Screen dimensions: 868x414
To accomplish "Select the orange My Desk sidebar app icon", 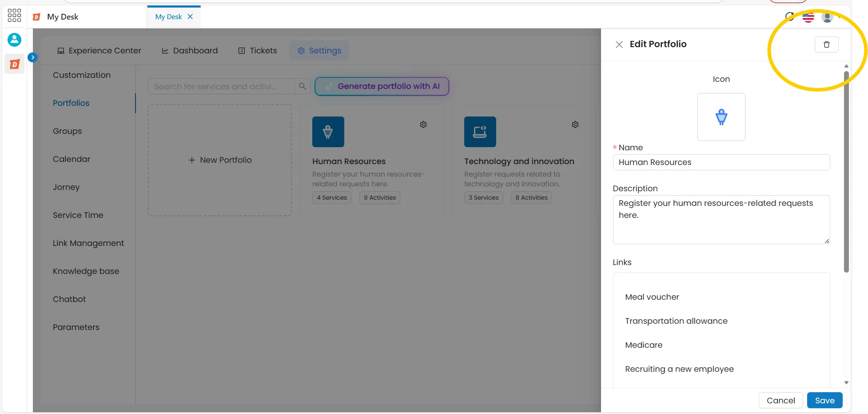I will tap(14, 64).
